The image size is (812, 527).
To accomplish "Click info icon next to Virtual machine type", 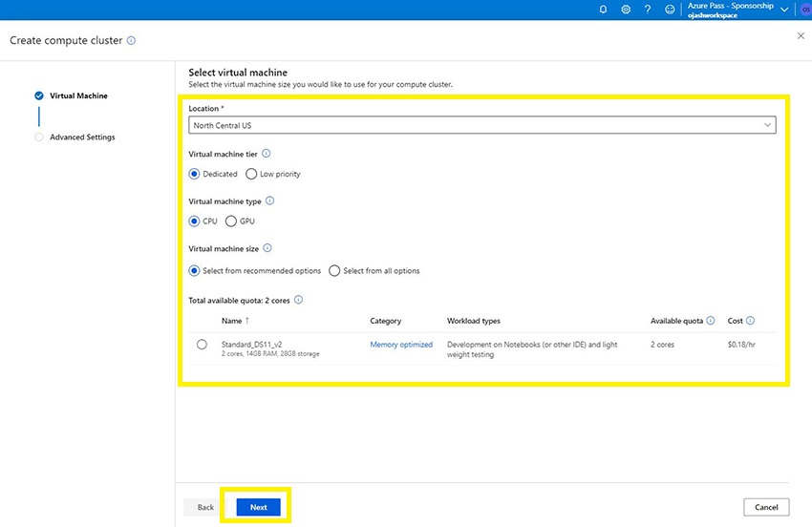I will [x=270, y=201].
